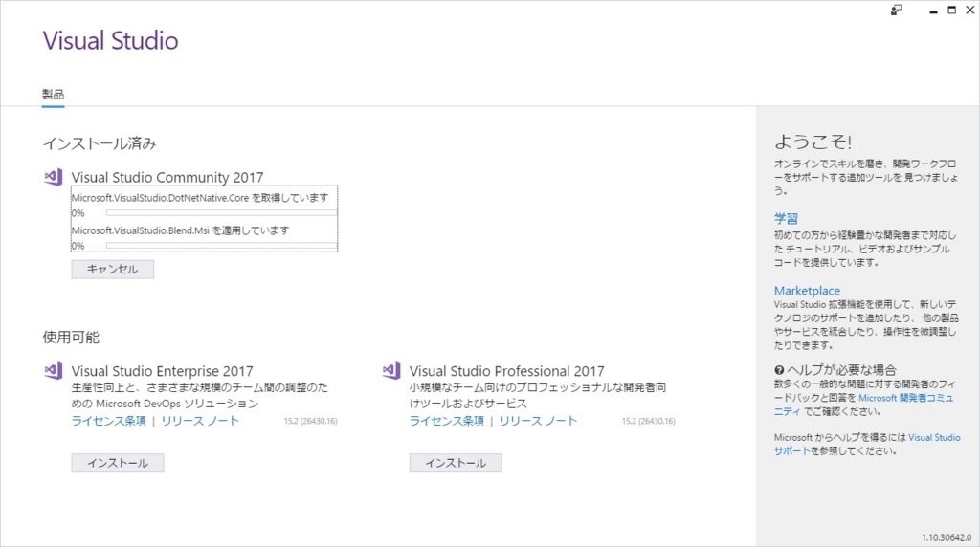Viewport: 980px width, 547px height.
Task: Click the Visual Studio Professional 2017 title
Action: pos(507,371)
